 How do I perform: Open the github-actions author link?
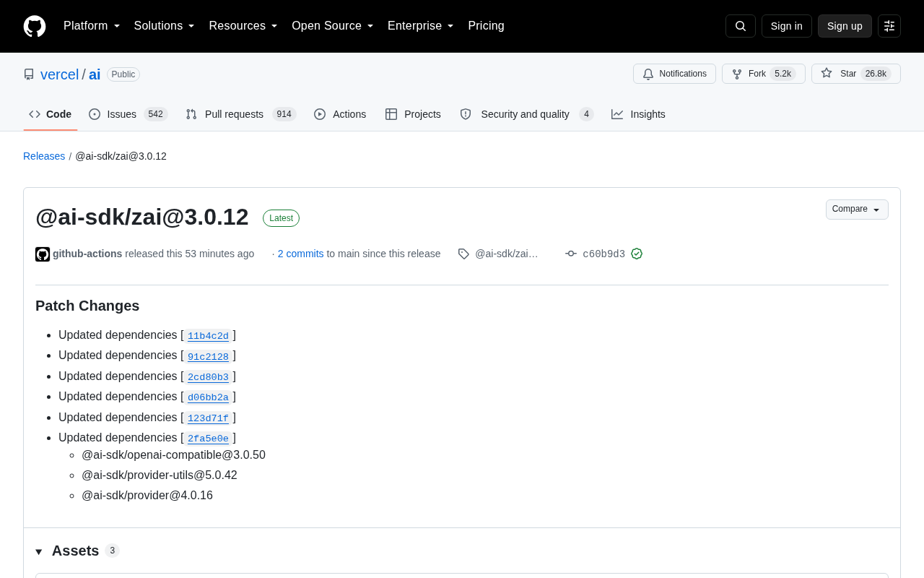tap(87, 254)
